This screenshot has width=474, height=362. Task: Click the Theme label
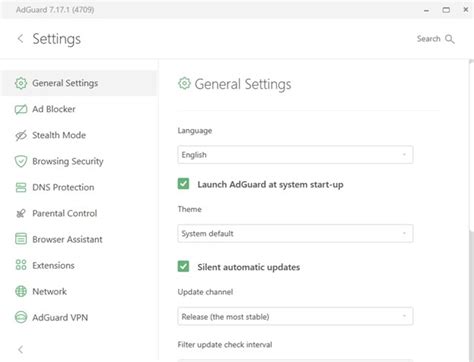190,209
